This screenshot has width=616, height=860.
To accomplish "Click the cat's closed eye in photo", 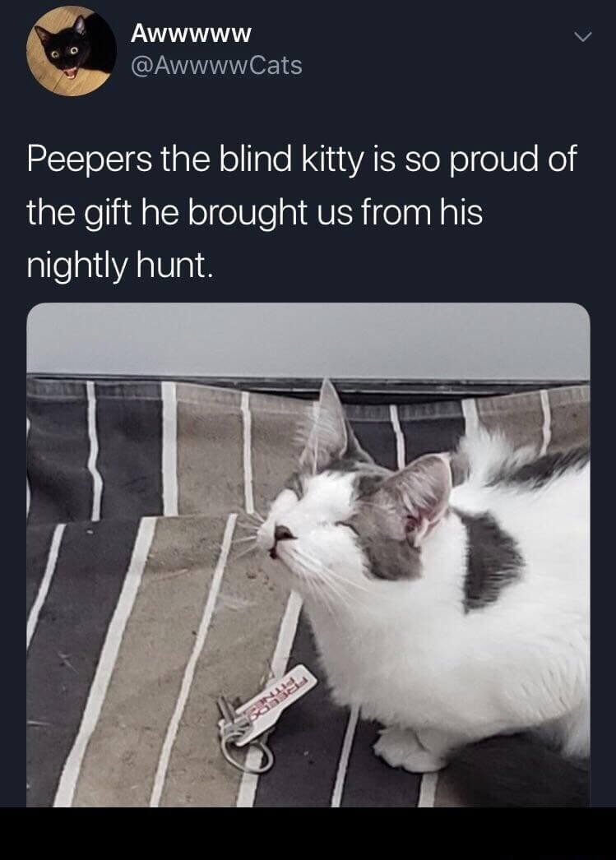I will click(x=348, y=526).
